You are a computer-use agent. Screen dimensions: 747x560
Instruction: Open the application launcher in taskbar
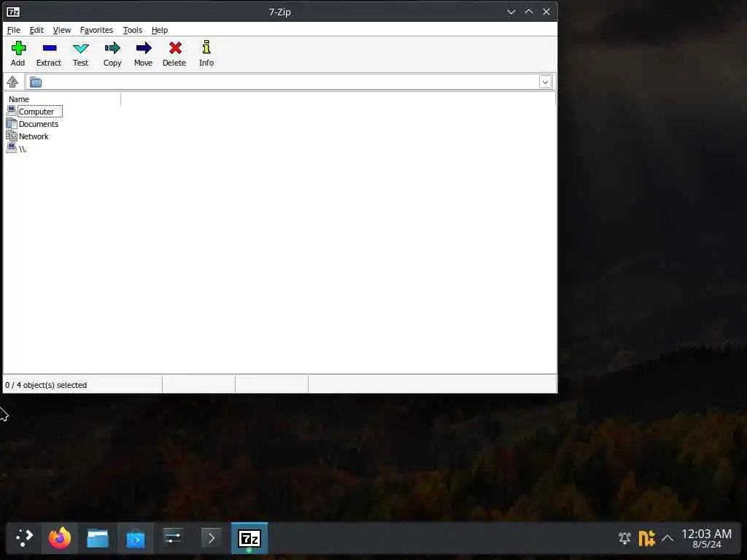click(x=24, y=538)
